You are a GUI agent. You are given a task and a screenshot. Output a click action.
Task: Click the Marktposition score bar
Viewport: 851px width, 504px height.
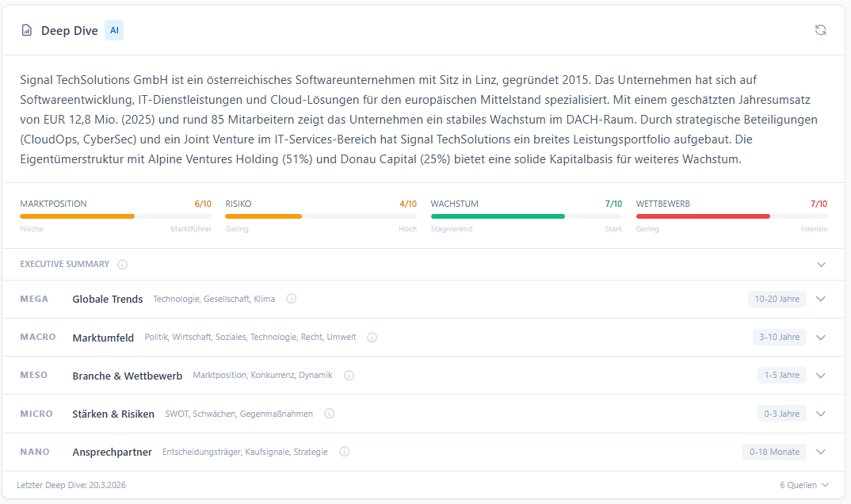(116, 216)
